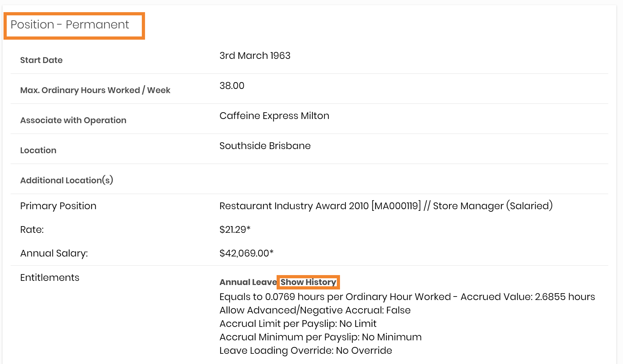Click the Associate with Operation label
The width and height of the screenshot is (623, 364).
(73, 120)
